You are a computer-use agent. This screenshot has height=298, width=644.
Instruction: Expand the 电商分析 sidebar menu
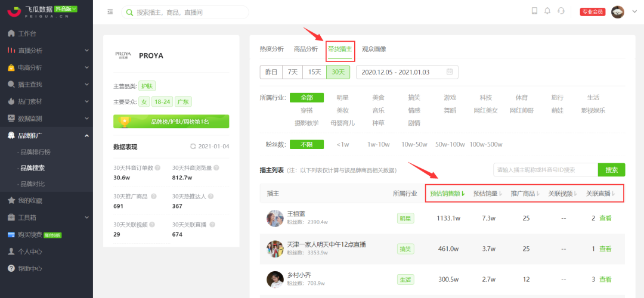pos(86,67)
